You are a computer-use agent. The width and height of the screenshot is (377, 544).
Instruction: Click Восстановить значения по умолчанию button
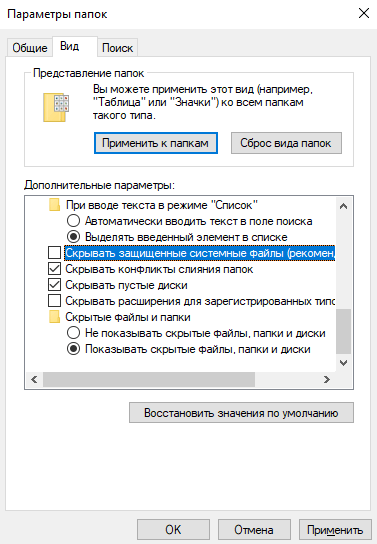pyautogui.click(x=241, y=413)
